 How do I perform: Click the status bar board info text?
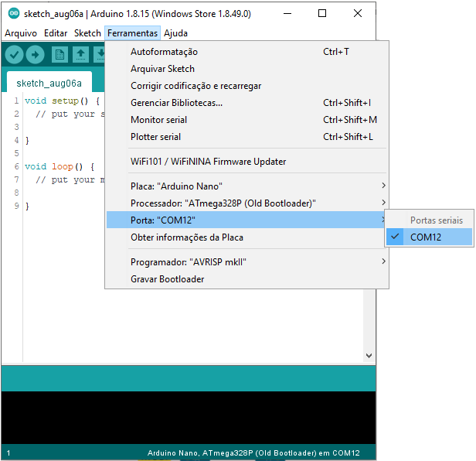253,452
